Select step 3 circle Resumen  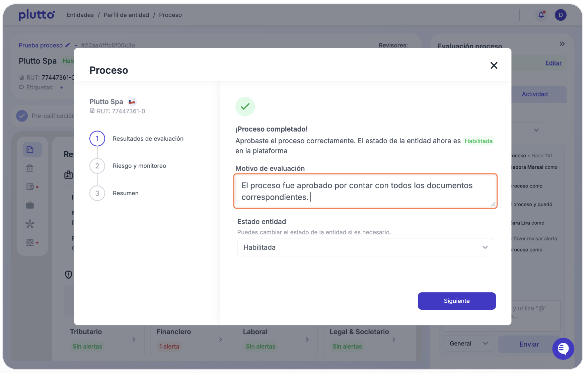97,193
